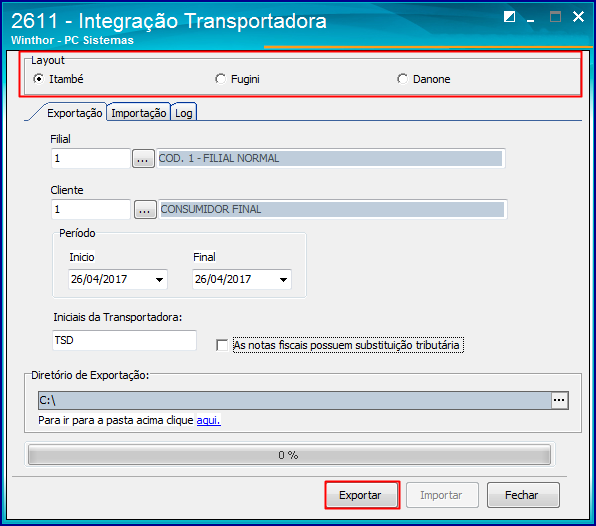Select the Itambé layout radio button
The image size is (596, 526).
pyautogui.click(x=38, y=79)
